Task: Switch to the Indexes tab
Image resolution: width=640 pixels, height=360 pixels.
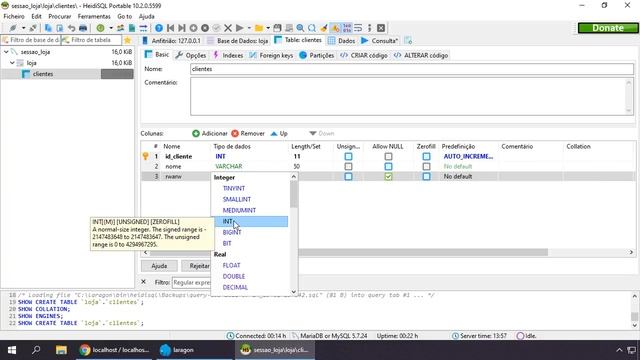Action: click(228, 55)
